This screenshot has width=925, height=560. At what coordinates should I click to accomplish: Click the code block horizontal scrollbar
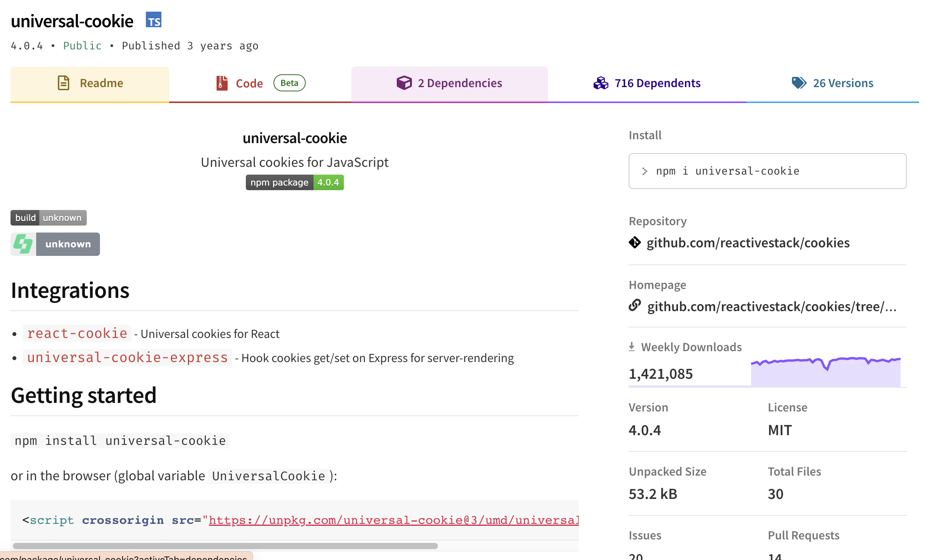click(x=226, y=546)
